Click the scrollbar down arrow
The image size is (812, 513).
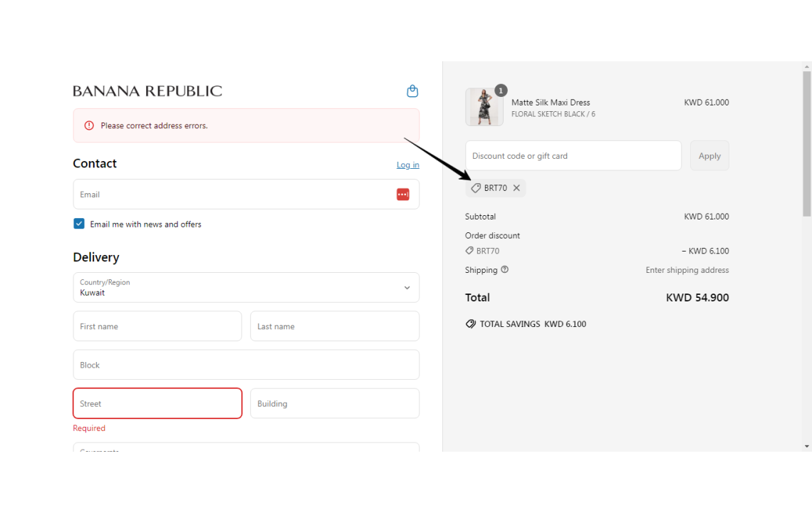(x=807, y=446)
